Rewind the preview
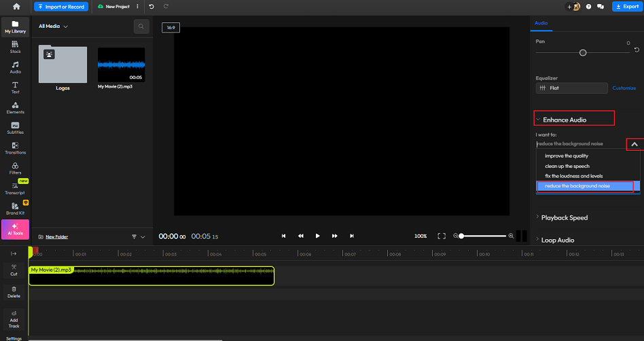The image size is (644, 341). (301, 236)
